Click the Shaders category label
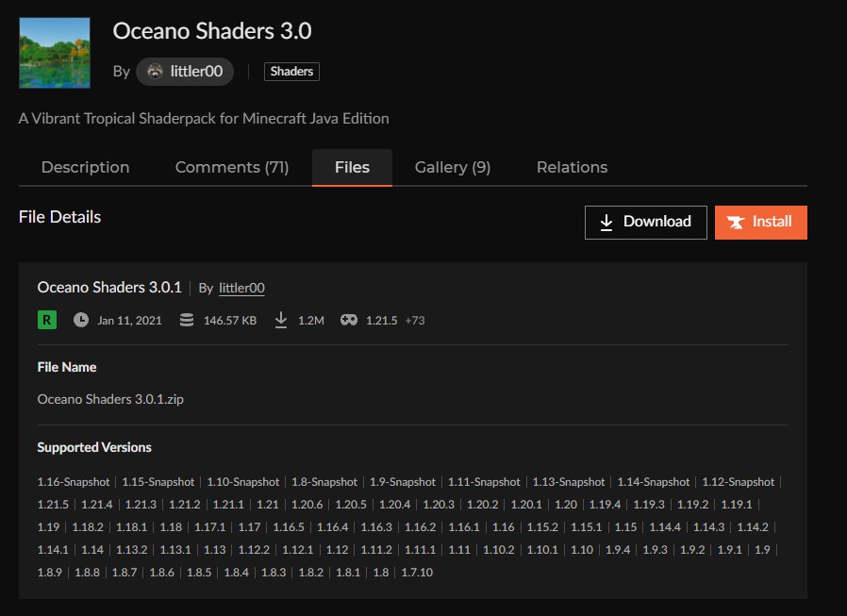Viewport: 847px width, 616px height. [291, 71]
